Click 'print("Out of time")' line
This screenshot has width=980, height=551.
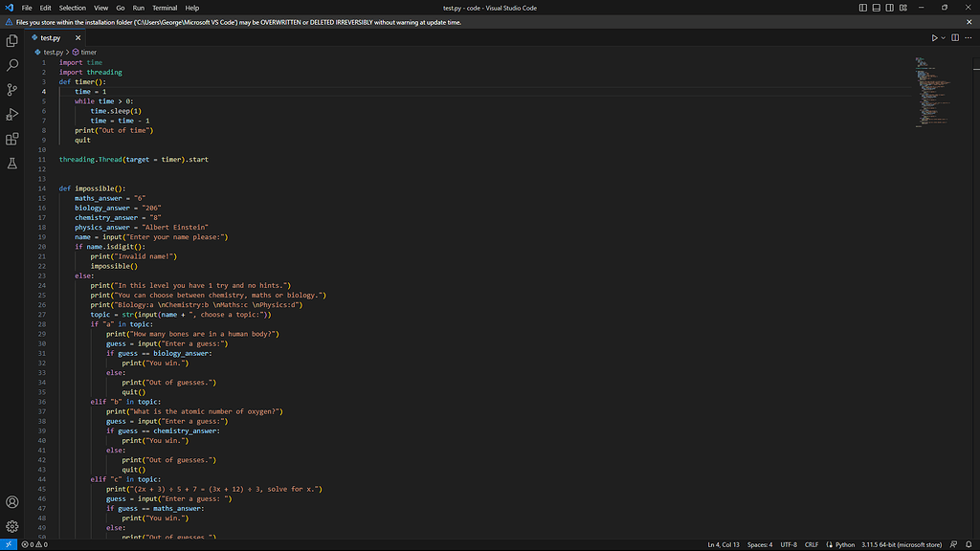coord(114,130)
